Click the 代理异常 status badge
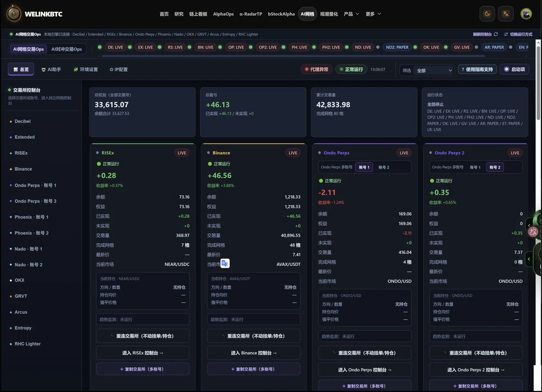 pyautogui.click(x=317, y=69)
